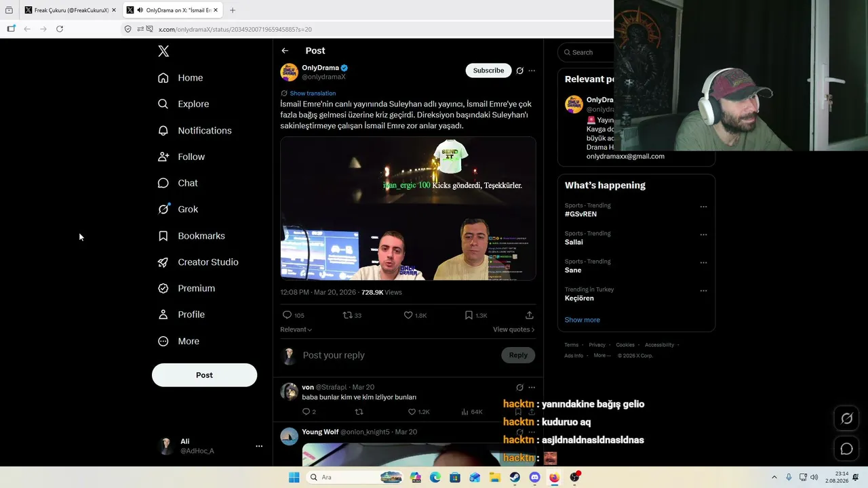
Task: Show hidden system tray icons
Action: click(x=774, y=477)
